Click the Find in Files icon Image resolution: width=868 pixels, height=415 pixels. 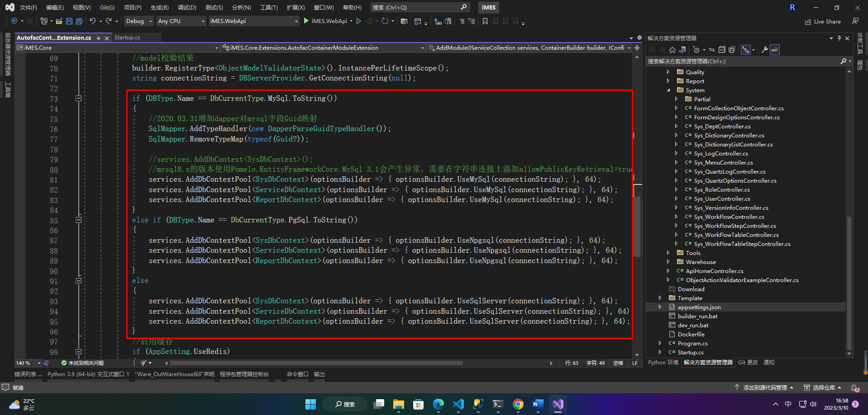pyautogui.click(x=405, y=21)
